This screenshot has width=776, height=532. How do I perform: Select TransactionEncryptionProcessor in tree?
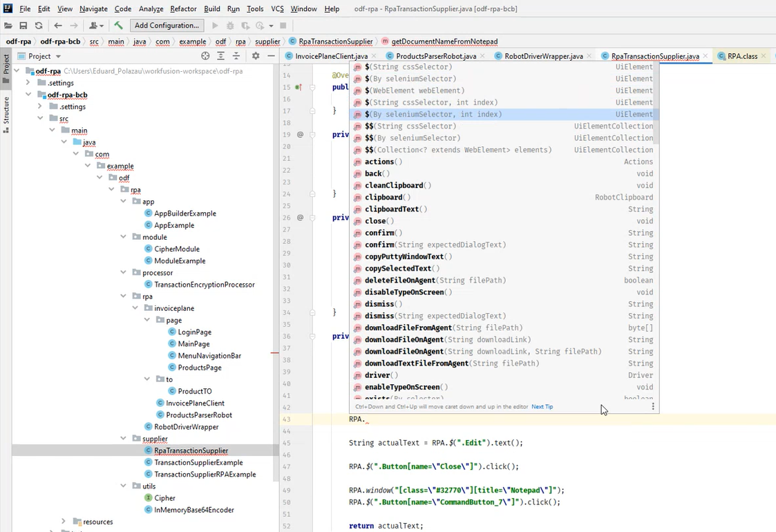205,285
